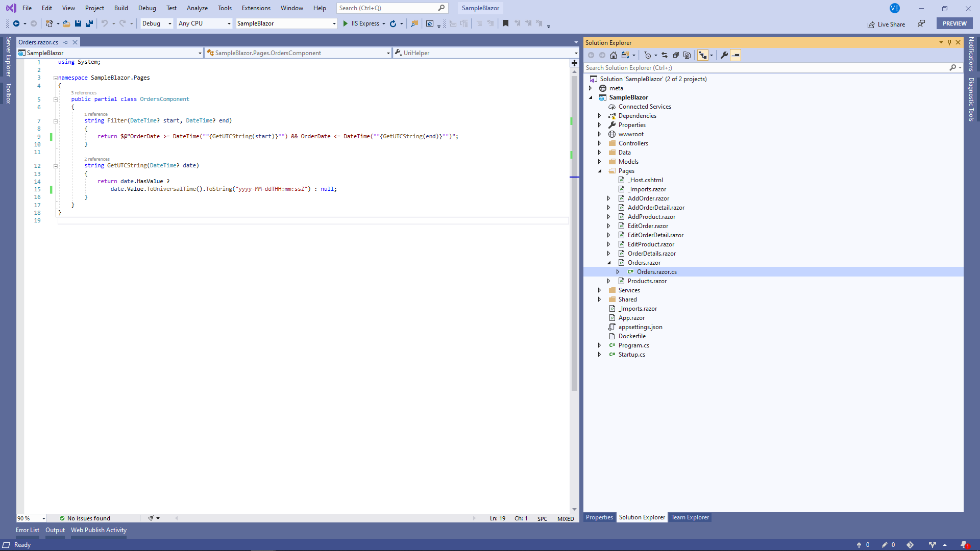This screenshot has height=551, width=980.
Task: Click the Navigate Backward arrow in toolbar
Action: point(16,23)
